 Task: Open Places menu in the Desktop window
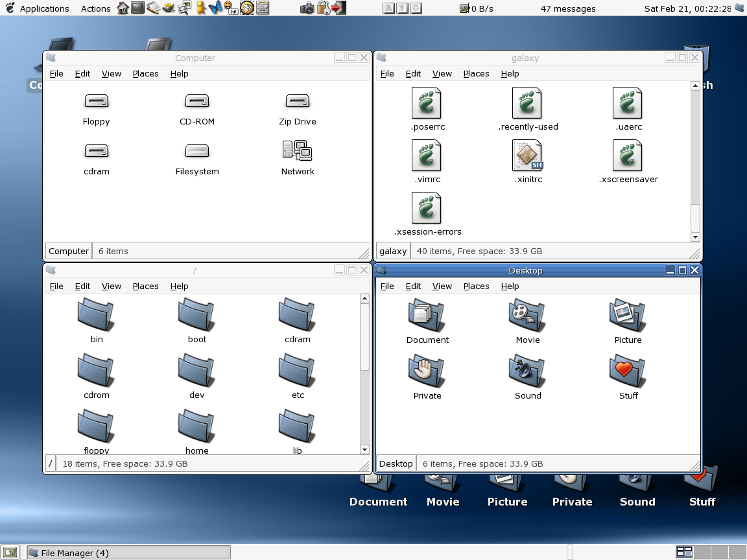pyautogui.click(x=476, y=286)
